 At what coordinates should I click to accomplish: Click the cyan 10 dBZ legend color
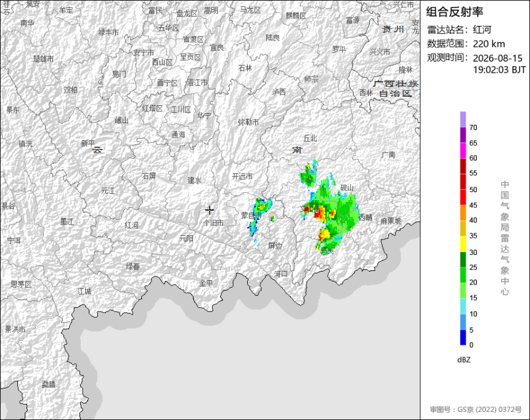(463, 307)
